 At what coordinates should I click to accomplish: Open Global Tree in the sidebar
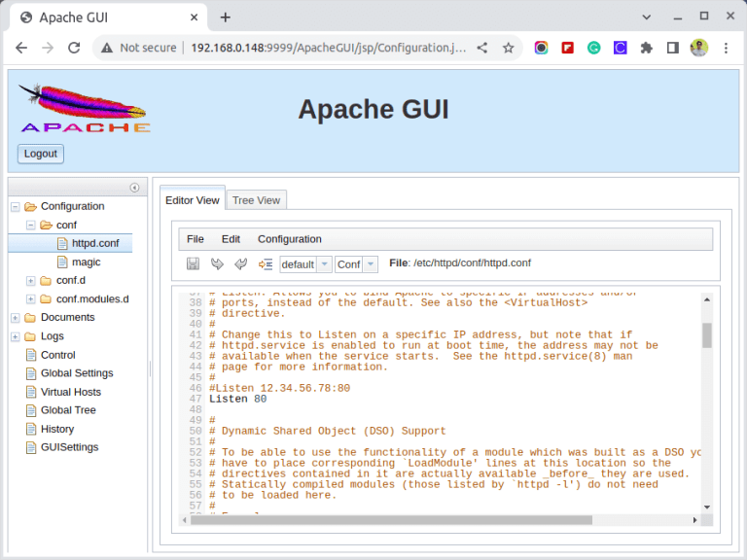[68, 410]
